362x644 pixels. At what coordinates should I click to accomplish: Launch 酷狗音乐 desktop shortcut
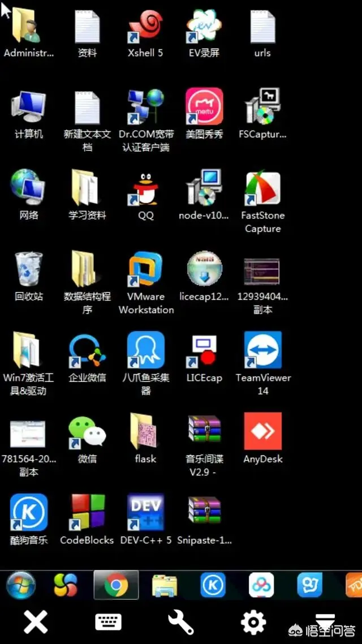tap(29, 513)
